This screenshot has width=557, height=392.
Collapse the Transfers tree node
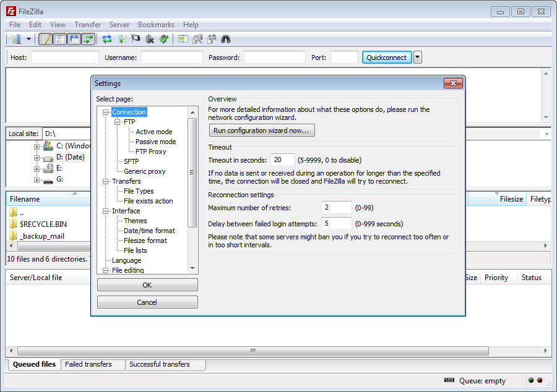pyautogui.click(x=105, y=181)
